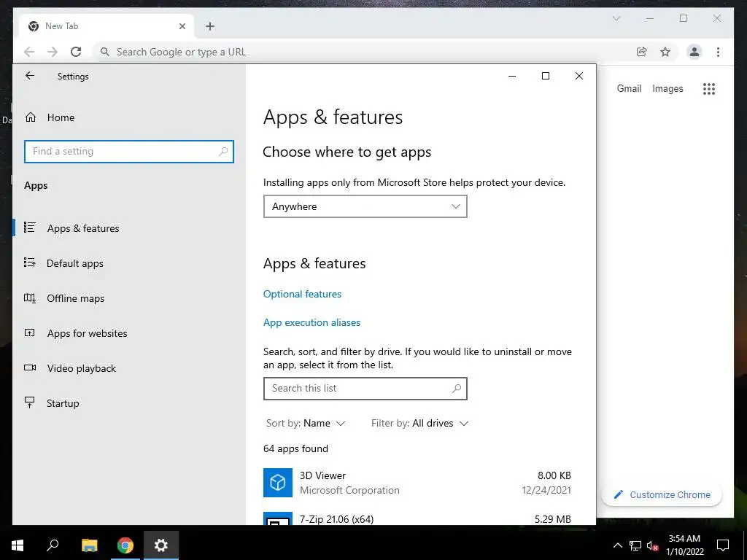Viewport: 747px width, 560px height.
Task: Open Chrome tab search chevron
Action: [x=616, y=18]
